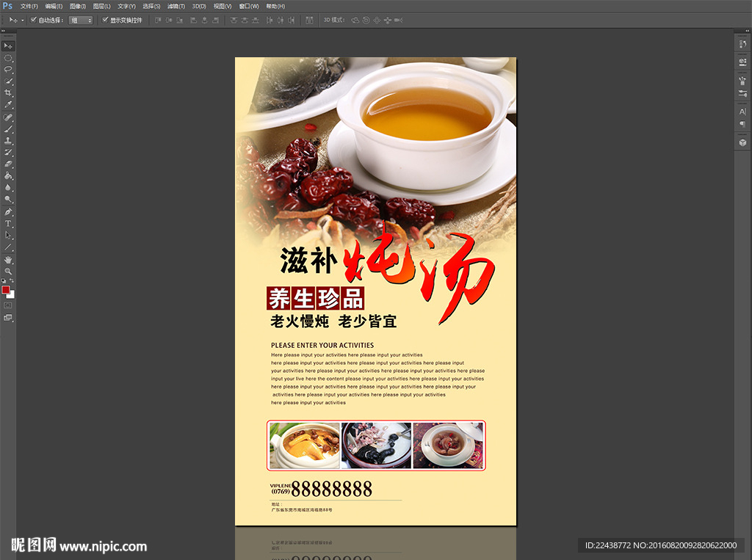Select the Move tool in the toolbox
Image resolution: width=752 pixels, height=560 pixels.
8,46
